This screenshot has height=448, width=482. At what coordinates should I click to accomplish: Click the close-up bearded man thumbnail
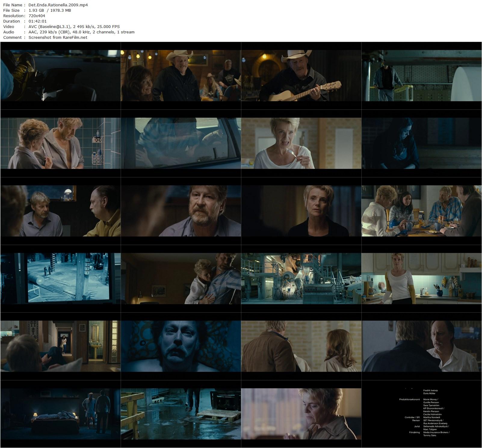(x=181, y=211)
